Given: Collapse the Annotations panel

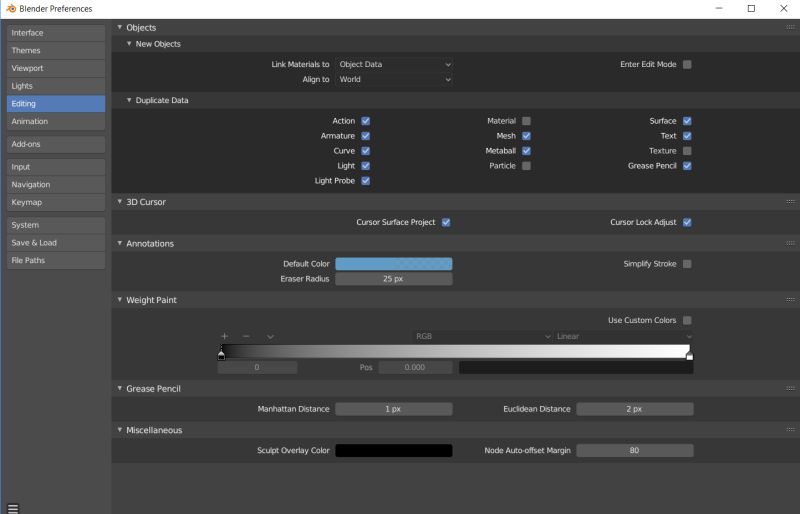Looking at the screenshot, I should click(120, 243).
